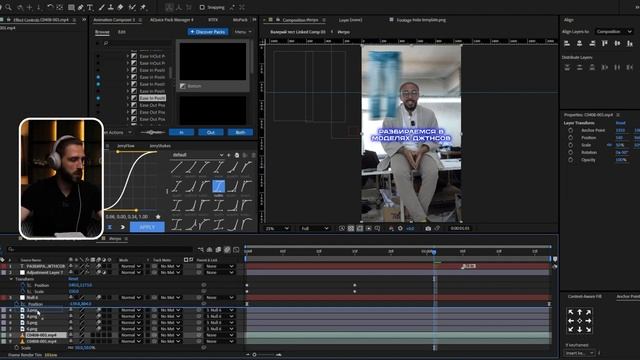Select the Rectangle shape tool
Screen dimensions: 640x360
pyautogui.click(x=71, y=7)
